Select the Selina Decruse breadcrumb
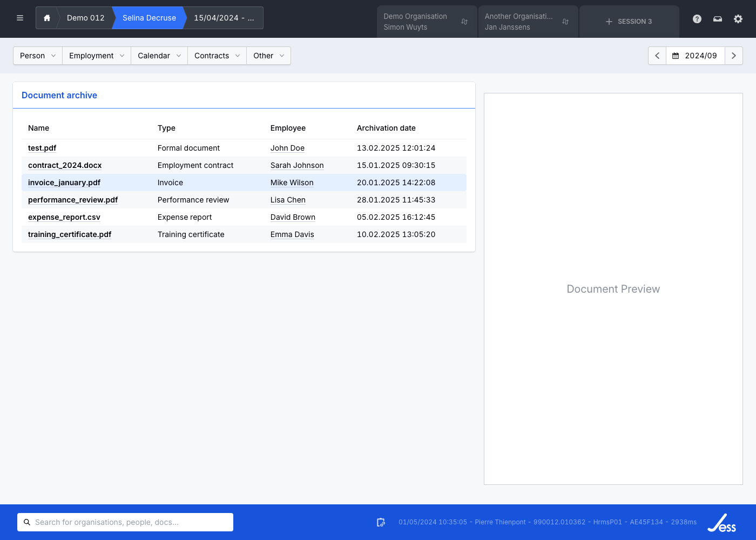756x540 pixels. click(x=149, y=18)
